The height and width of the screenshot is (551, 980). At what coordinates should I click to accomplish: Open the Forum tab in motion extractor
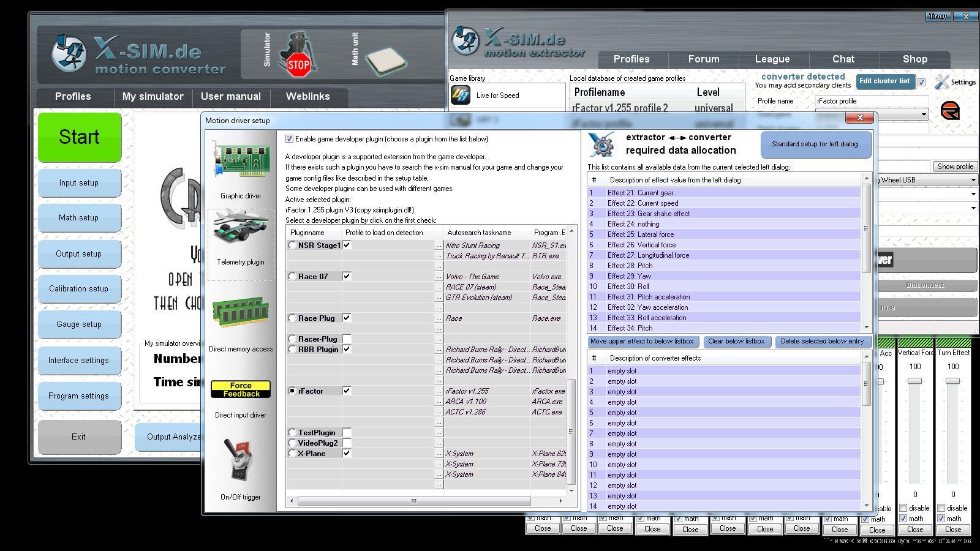(x=703, y=59)
